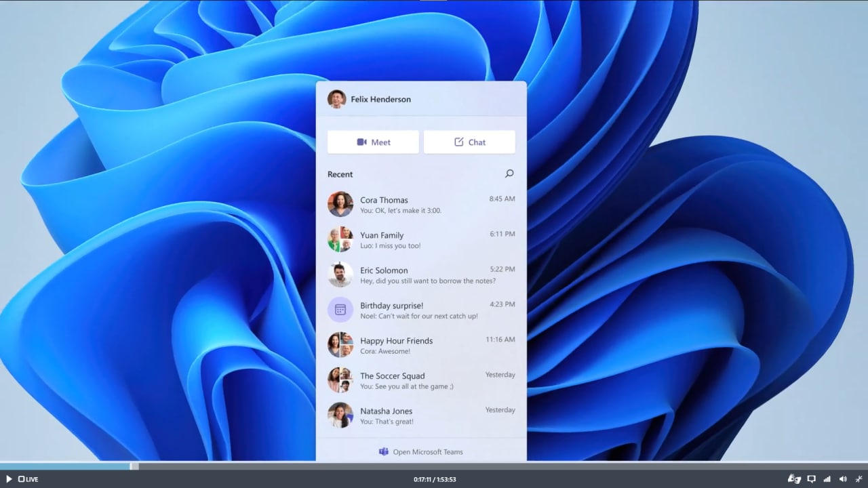868x488 pixels.
Task: Open Felix Henderson's profile avatar
Action: tap(337, 99)
